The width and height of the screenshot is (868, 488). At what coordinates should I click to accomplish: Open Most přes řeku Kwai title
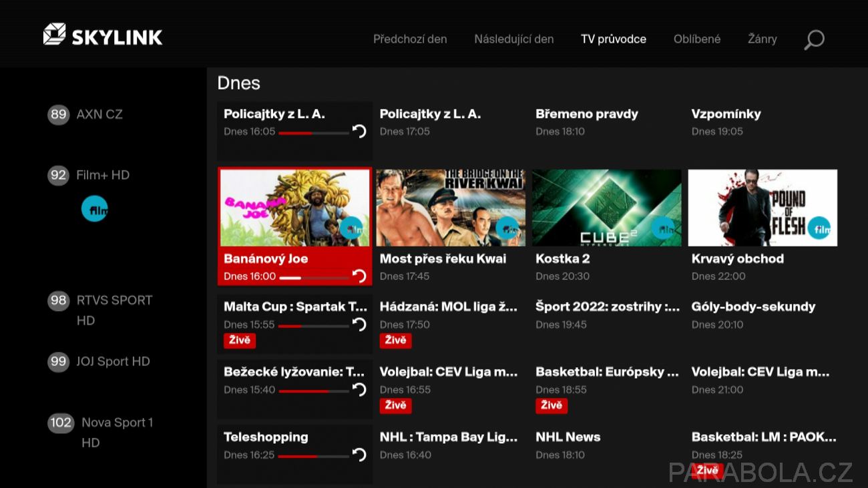coord(443,258)
